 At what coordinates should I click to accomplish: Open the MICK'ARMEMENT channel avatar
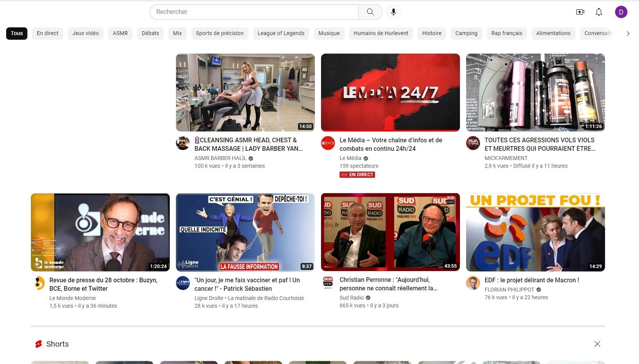tap(473, 143)
